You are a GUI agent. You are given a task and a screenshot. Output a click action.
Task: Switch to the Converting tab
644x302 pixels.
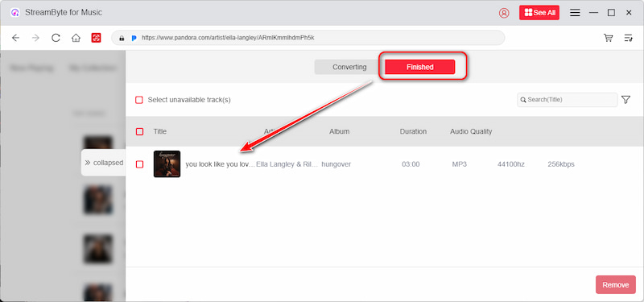pos(349,67)
